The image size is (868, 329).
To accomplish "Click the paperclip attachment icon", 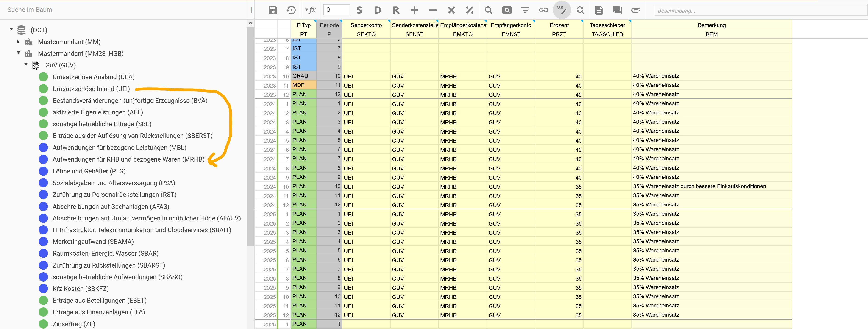I will click(x=635, y=10).
